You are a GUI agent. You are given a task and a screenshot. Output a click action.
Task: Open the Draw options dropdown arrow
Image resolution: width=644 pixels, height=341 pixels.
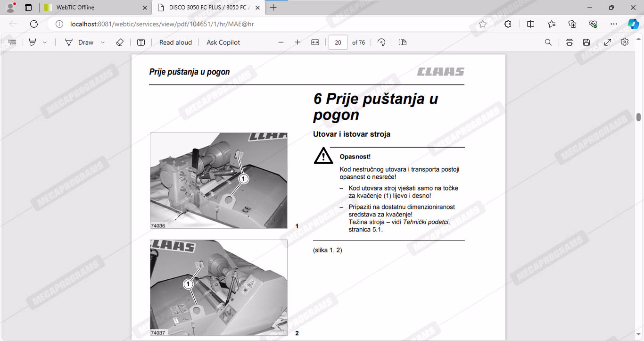[x=103, y=42]
